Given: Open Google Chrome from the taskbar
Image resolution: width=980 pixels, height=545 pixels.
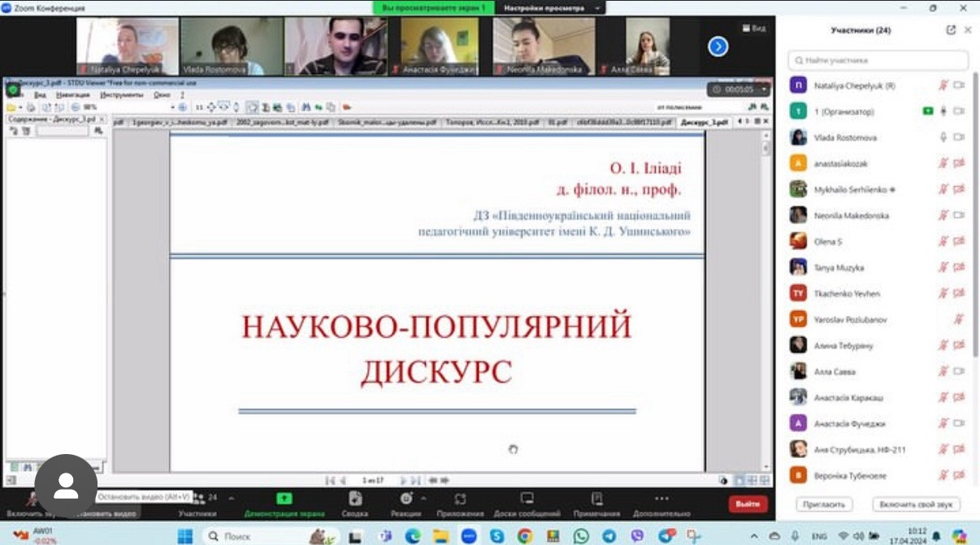Looking at the screenshot, I should pos(524,536).
